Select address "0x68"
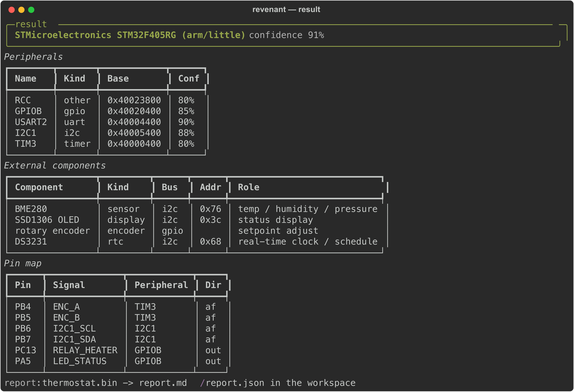The width and height of the screenshot is (574, 392). coord(211,242)
